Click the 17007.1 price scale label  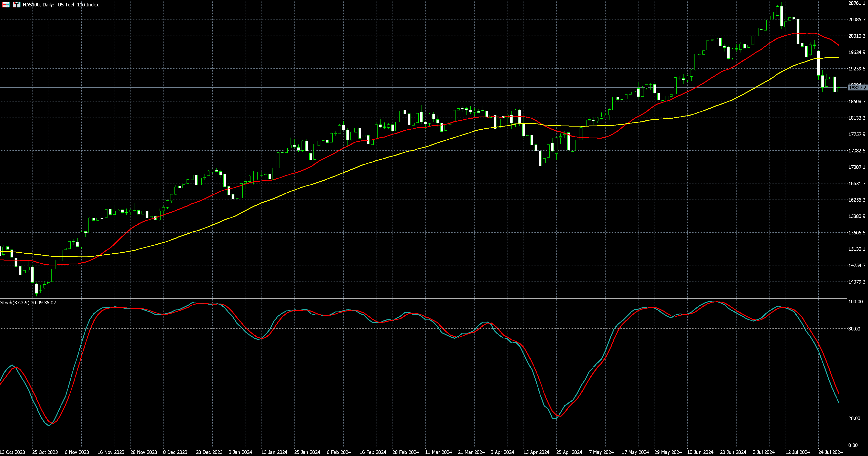click(857, 167)
